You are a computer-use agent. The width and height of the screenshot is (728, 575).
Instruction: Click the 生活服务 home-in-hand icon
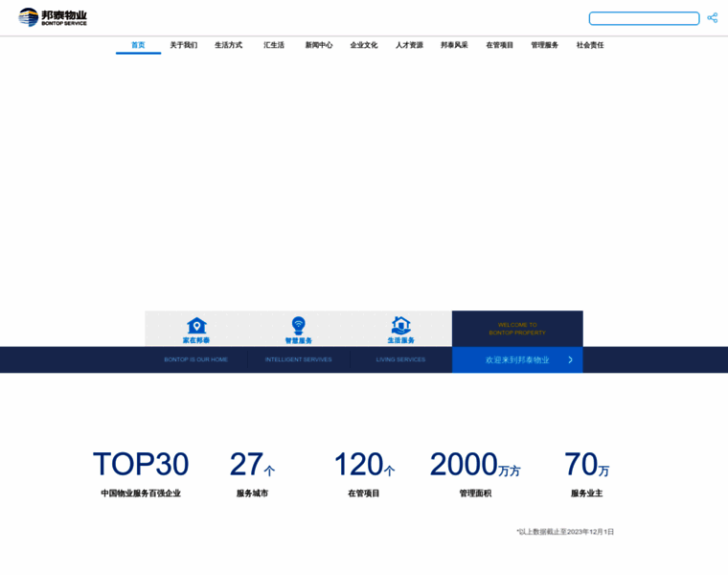pos(401,325)
